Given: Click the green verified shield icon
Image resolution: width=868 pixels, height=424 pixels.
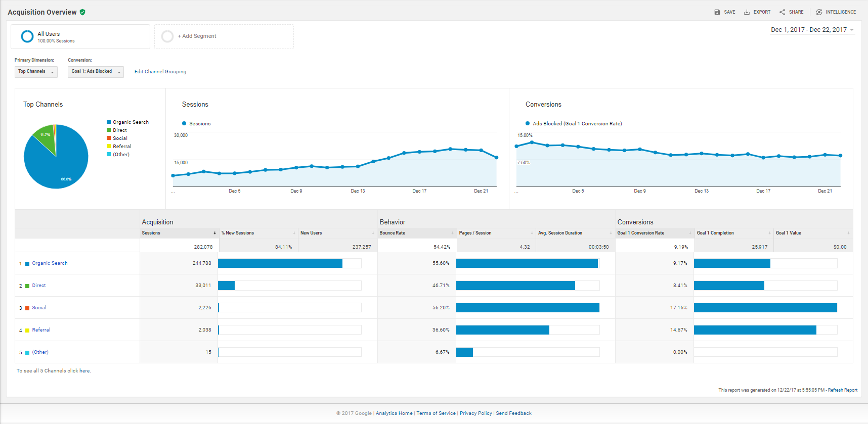Looking at the screenshot, I should pyautogui.click(x=82, y=12).
